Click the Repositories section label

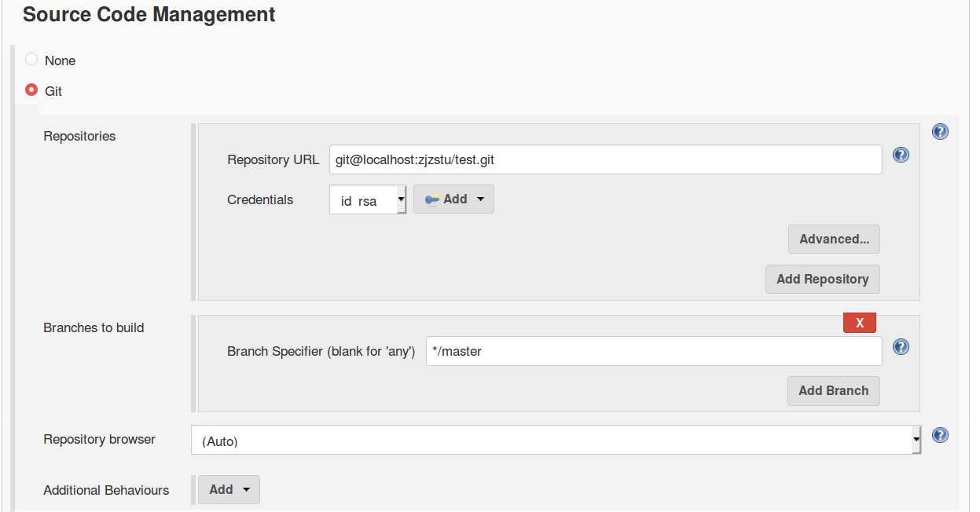79,136
